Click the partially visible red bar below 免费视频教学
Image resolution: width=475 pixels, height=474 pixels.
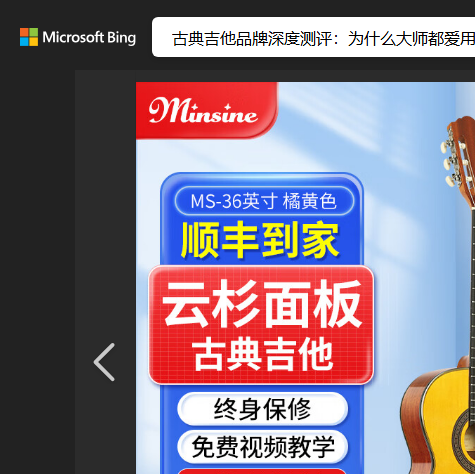tap(262, 471)
